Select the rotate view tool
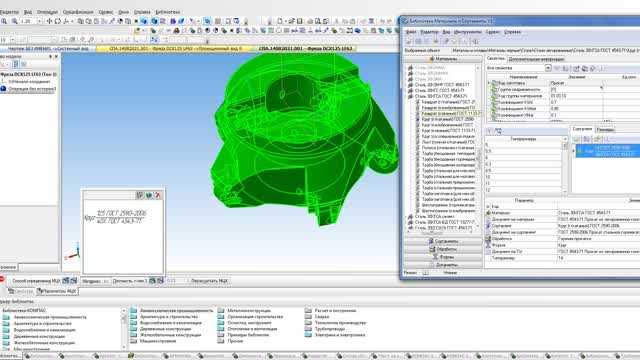The width and height of the screenshot is (640, 360). click(x=58, y=21)
